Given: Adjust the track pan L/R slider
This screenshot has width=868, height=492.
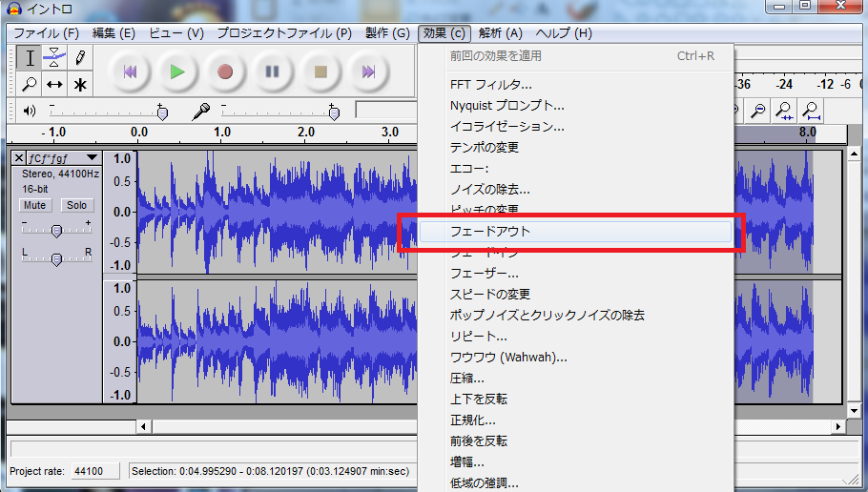Looking at the screenshot, I should (56, 258).
